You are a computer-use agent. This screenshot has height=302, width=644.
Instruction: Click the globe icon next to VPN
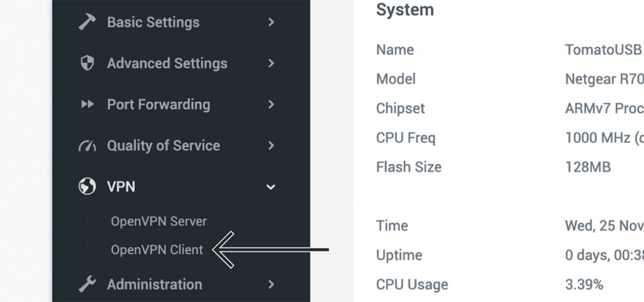point(87,186)
